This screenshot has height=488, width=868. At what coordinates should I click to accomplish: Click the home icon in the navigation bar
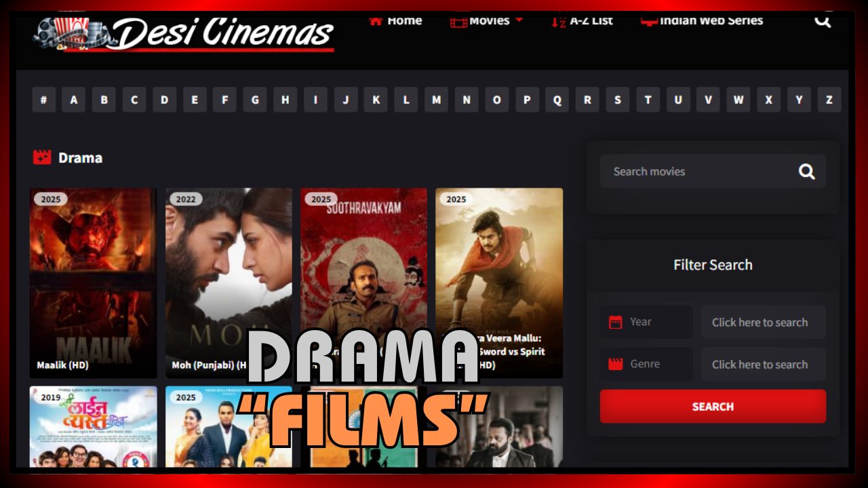[x=376, y=20]
